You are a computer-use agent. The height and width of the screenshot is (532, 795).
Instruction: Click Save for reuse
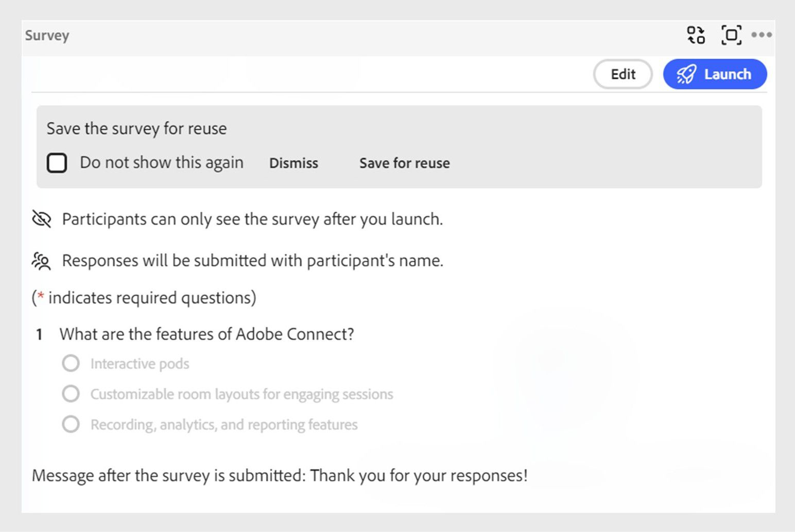pyautogui.click(x=404, y=163)
